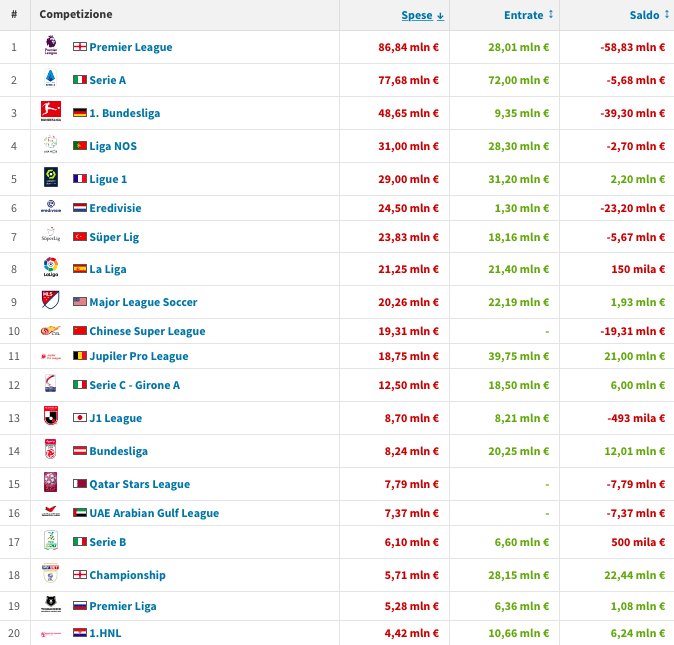Click the Serie A league logo
The image size is (674, 645).
pos(51,79)
